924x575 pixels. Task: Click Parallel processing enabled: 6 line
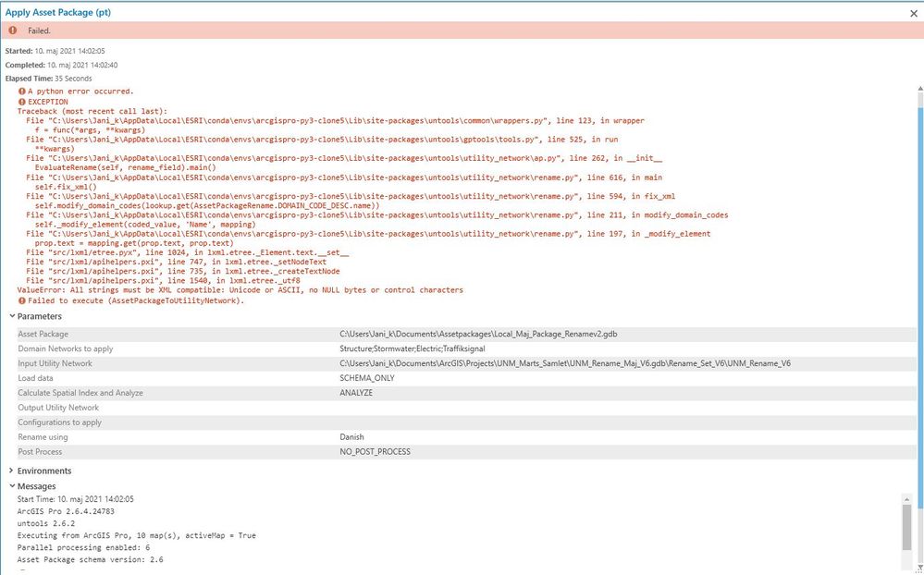tap(83, 548)
